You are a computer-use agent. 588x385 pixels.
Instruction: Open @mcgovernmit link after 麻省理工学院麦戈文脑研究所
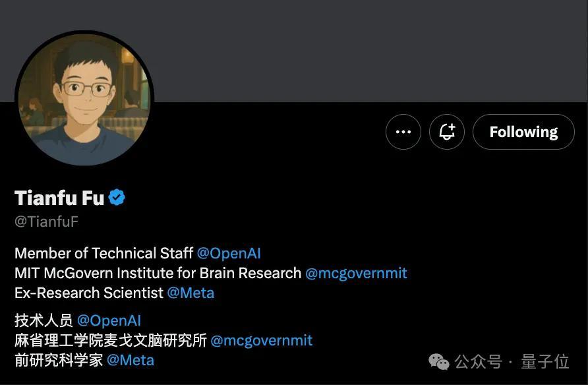click(x=262, y=341)
